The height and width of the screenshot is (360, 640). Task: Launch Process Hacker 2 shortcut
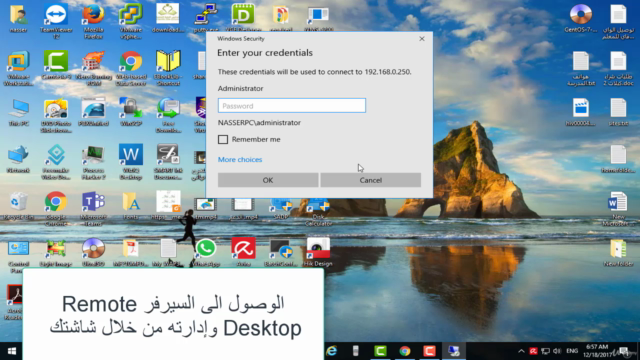coord(93,162)
